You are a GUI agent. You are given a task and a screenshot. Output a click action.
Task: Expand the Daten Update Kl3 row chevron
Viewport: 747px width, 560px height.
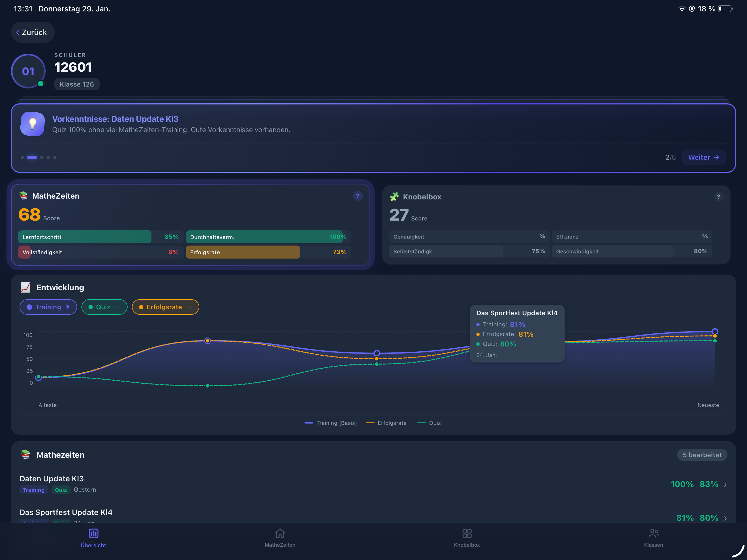(x=725, y=485)
